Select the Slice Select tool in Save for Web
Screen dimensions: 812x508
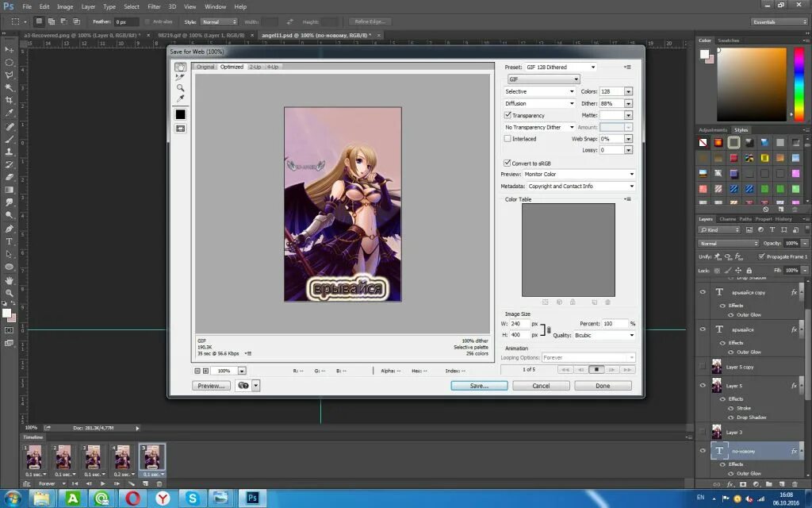point(180,77)
